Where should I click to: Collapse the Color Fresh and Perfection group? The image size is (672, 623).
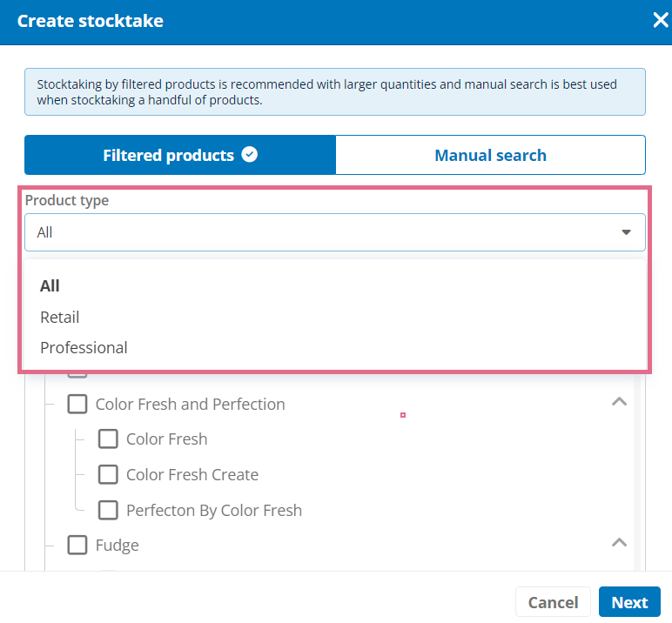pyautogui.click(x=619, y=402)
